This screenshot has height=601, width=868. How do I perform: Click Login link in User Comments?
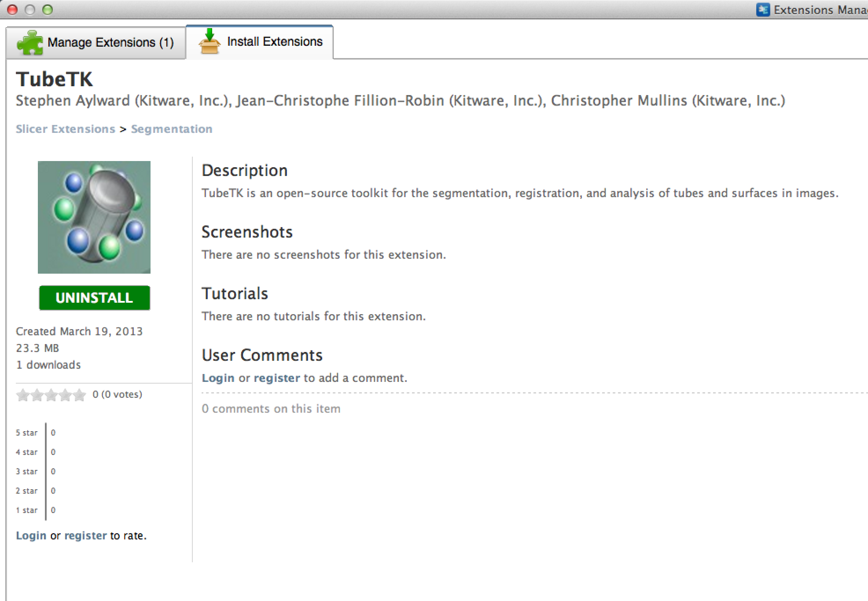coord(218,378)
